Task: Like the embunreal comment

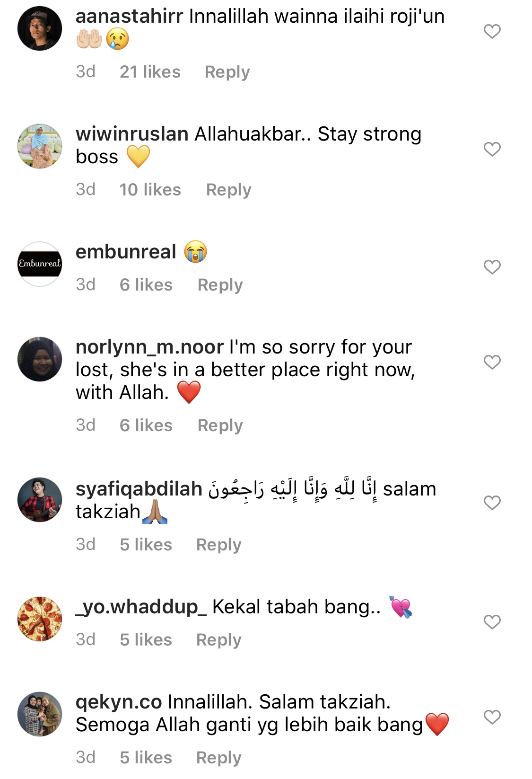Action: tap(492, 267)
